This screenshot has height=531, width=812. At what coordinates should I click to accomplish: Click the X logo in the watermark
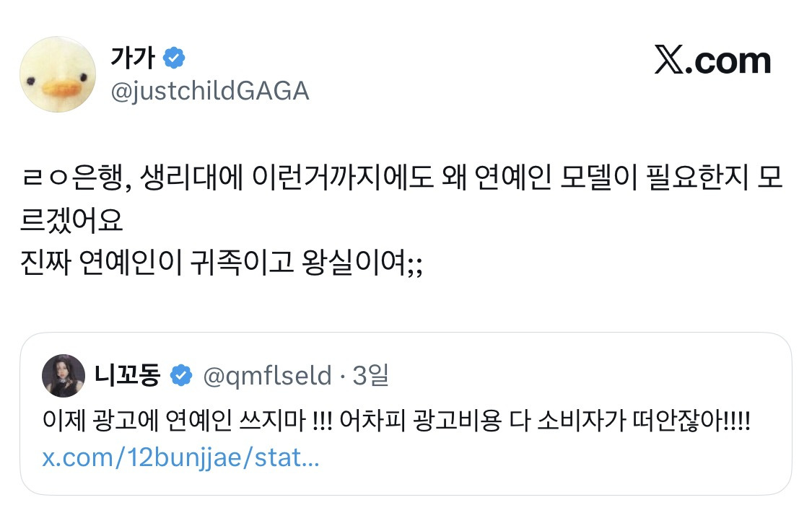[x=668, y=61]
